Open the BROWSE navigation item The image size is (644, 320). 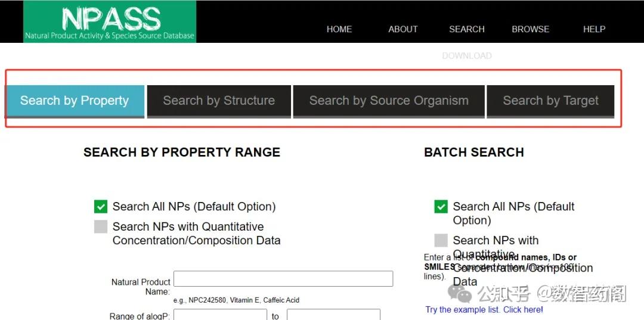point(530,29)
